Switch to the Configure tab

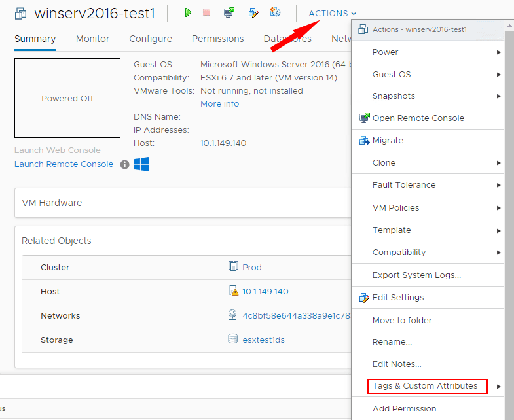[151, 39]
